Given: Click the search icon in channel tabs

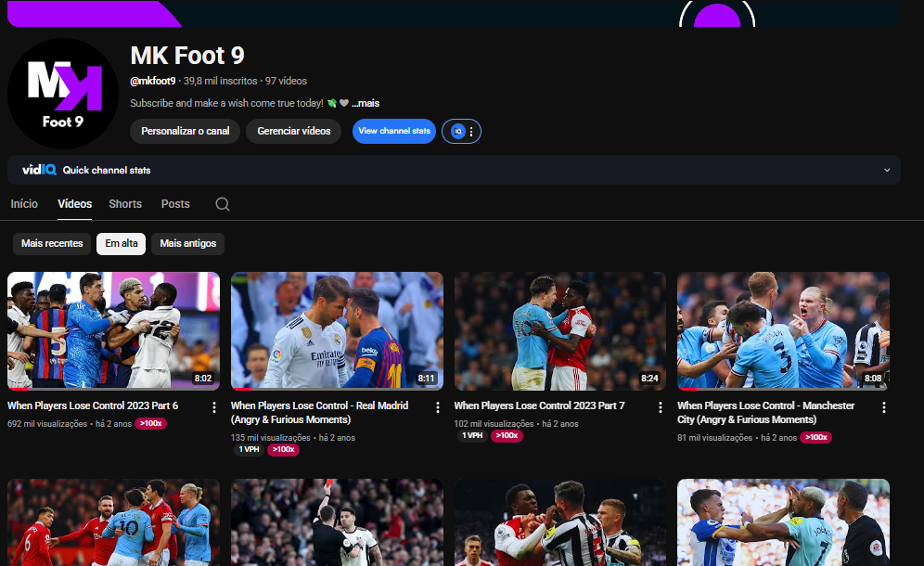Looking at the screenshot, I should (223, 204).
